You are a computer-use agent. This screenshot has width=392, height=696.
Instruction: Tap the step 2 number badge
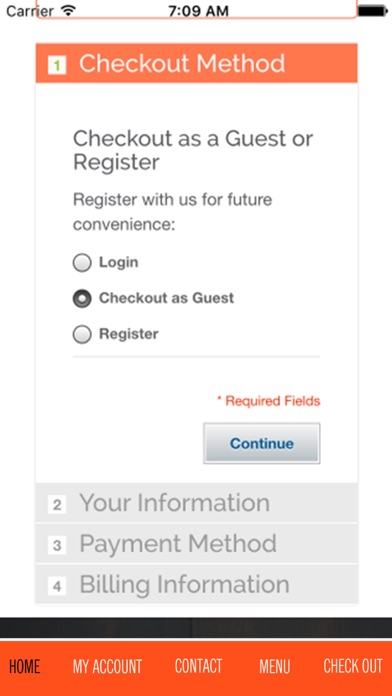tap(57, 505)
